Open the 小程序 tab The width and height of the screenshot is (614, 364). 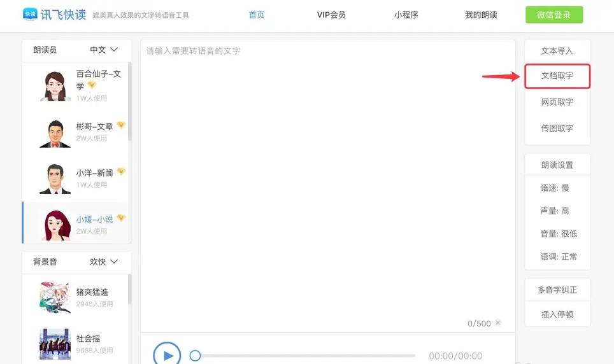(406, 15)
